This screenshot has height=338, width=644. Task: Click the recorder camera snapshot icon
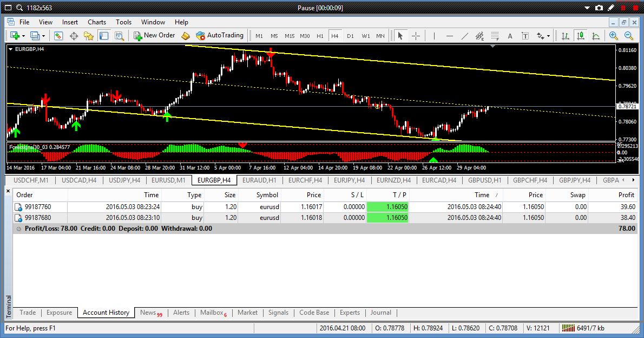pyautogui.click(x=599, y=8)
